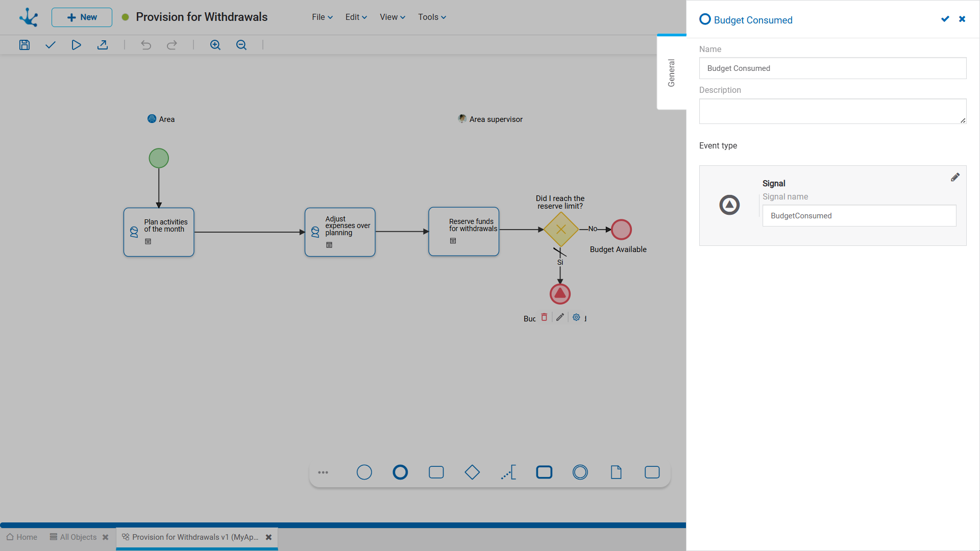Edit event name with the canvas pencil icon
The width and height of the screenshot is (980, 551).
coord(560,317)
